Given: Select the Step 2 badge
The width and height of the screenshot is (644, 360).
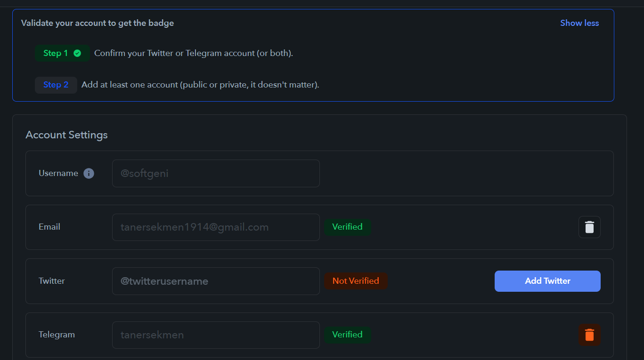Looking at the screenshot, I should click(x=56, y=85).
